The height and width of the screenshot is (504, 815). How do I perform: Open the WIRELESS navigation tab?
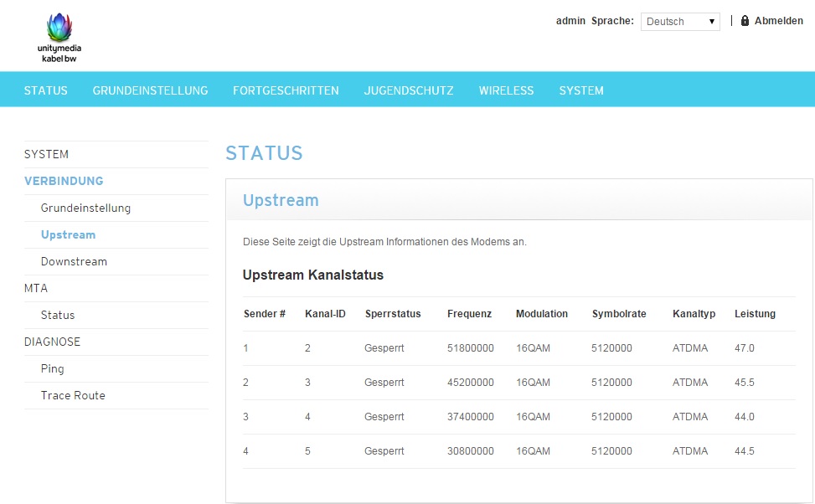click(x=506, y=90)
